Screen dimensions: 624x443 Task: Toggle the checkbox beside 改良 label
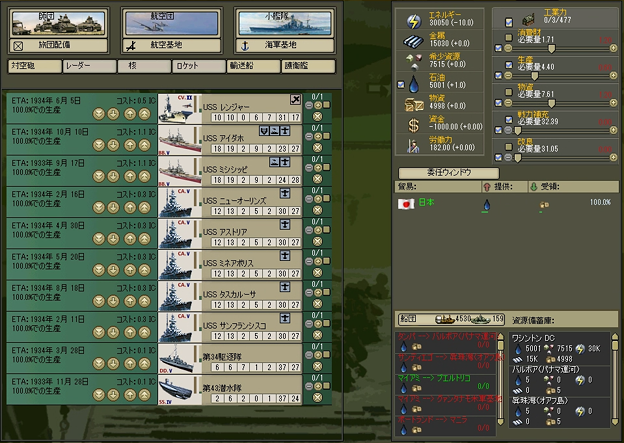pyautogui.click(x=509, y=146)
